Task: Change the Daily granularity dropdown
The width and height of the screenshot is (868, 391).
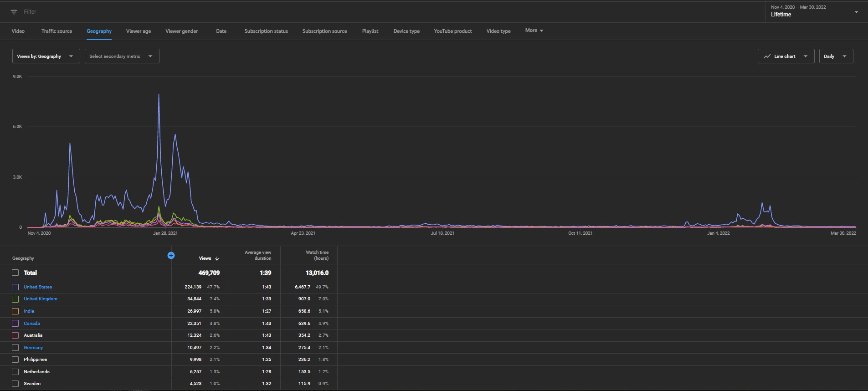Action: point(836,56)
